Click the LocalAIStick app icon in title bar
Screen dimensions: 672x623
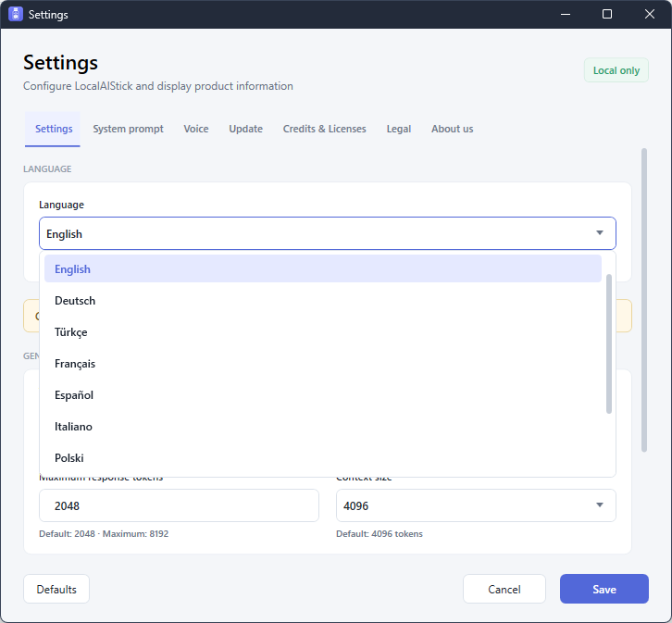[x=16, y=14]
